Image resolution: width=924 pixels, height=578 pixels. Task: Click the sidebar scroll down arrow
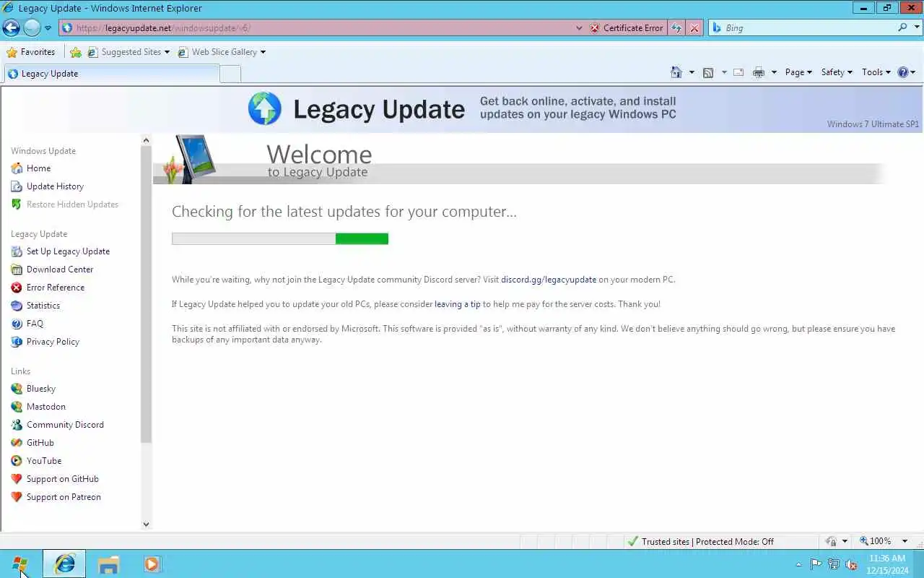(x=146, y=525)
